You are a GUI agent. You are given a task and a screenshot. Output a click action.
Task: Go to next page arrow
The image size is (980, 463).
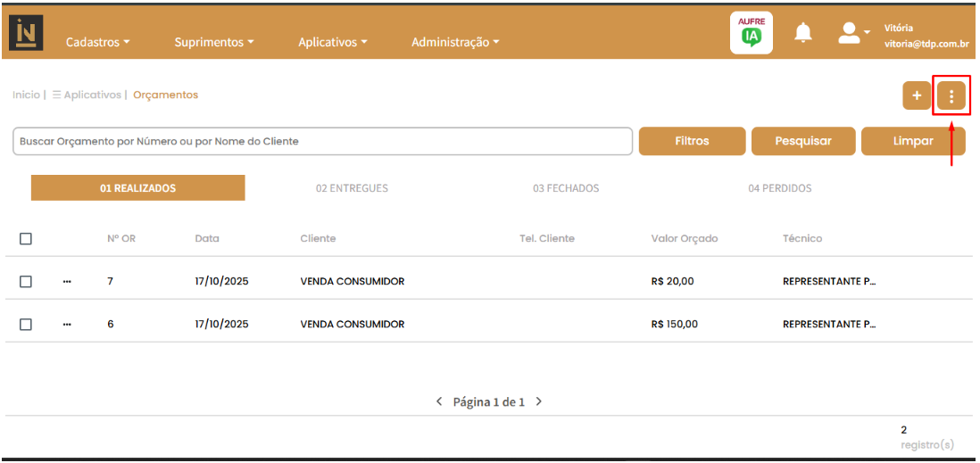(539, 402)
